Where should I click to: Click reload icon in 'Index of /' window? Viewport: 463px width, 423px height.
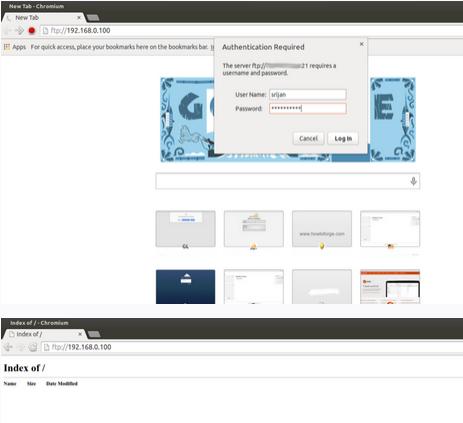[x=33, y=347]
